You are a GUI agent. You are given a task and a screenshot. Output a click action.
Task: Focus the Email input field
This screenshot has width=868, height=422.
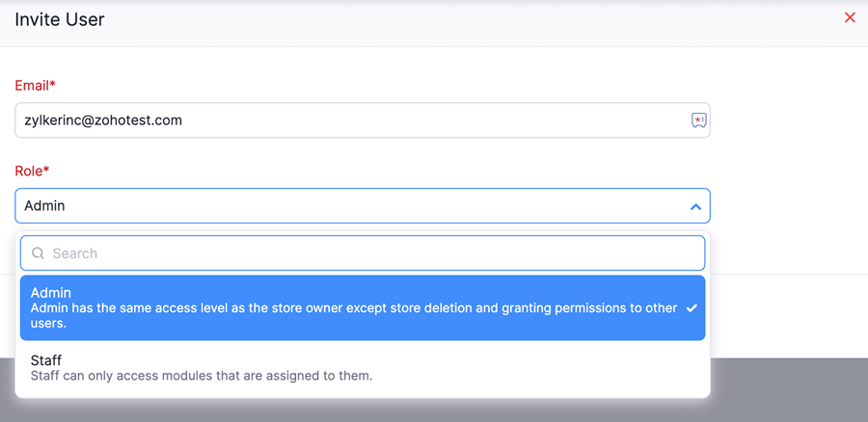tap(347, 120)
